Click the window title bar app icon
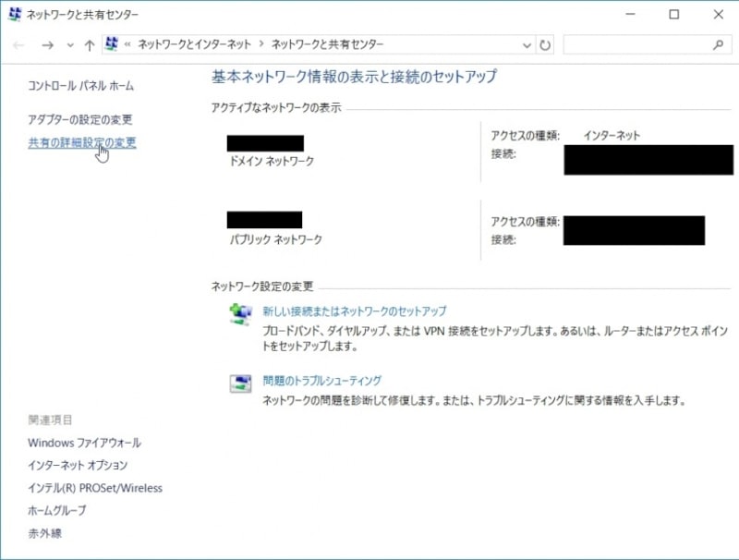Image resolution: width=739 pixels, height=560 pixels. 12,14
